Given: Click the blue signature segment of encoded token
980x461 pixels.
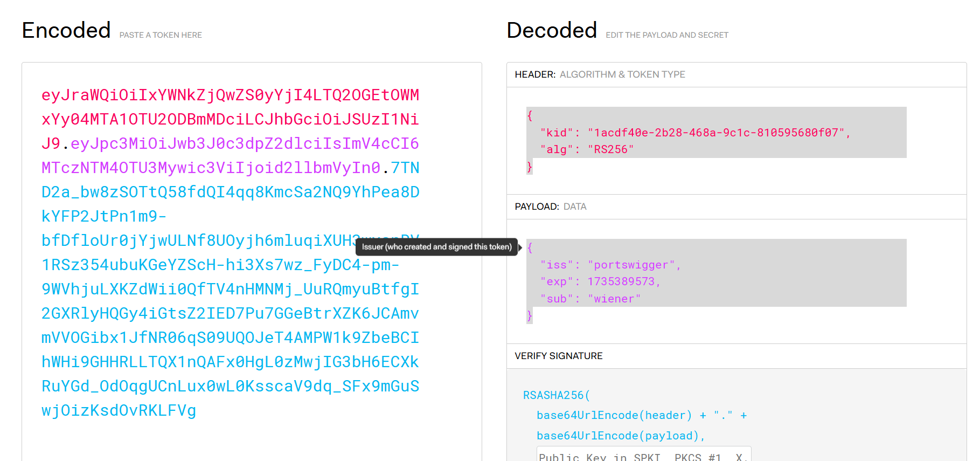Looking at the screenshot, I should click(230, 313).
